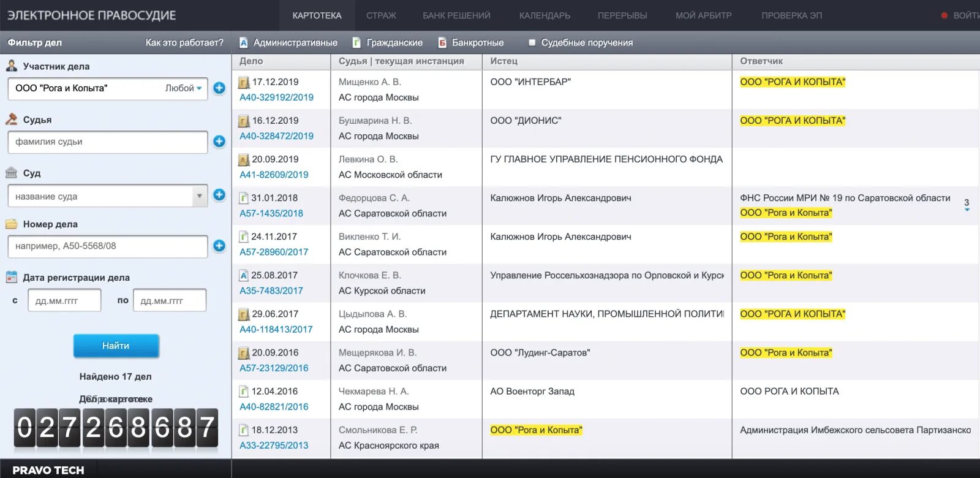Open the court name dropdown arrow
This screenshot has height=478, width=980.
click(x=199, y=196)
